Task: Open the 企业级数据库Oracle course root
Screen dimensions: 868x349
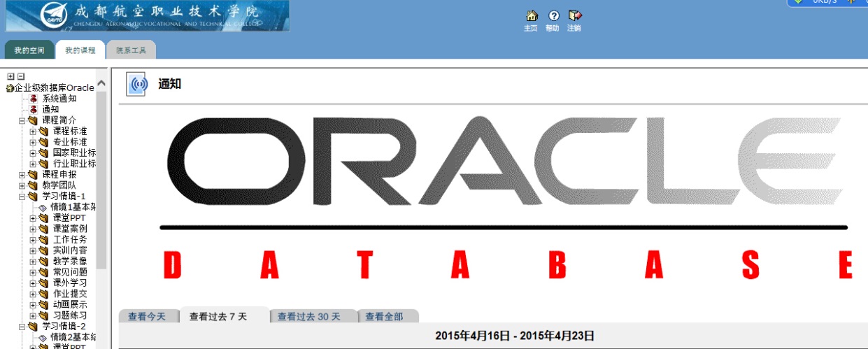Action: (55, 88)
